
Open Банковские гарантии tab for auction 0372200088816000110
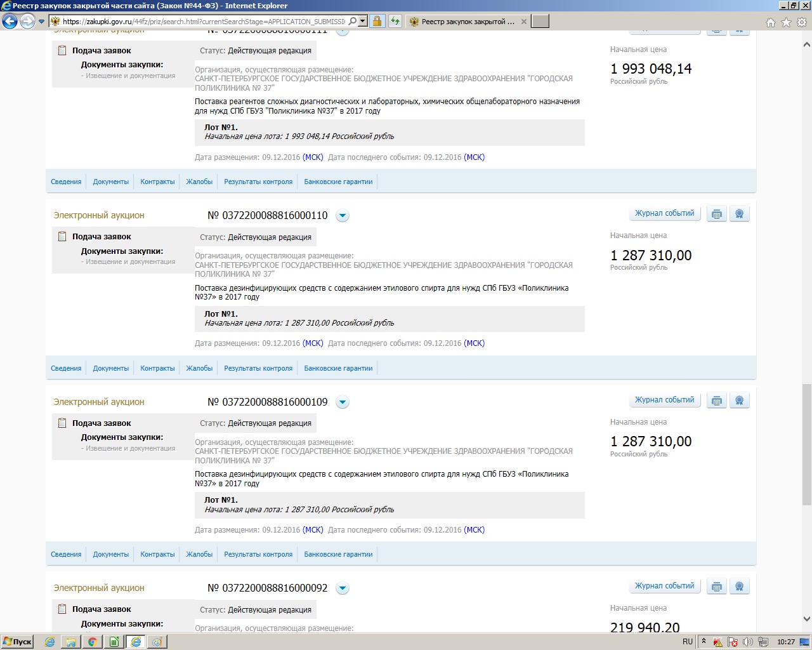click(x=339, y=368)
